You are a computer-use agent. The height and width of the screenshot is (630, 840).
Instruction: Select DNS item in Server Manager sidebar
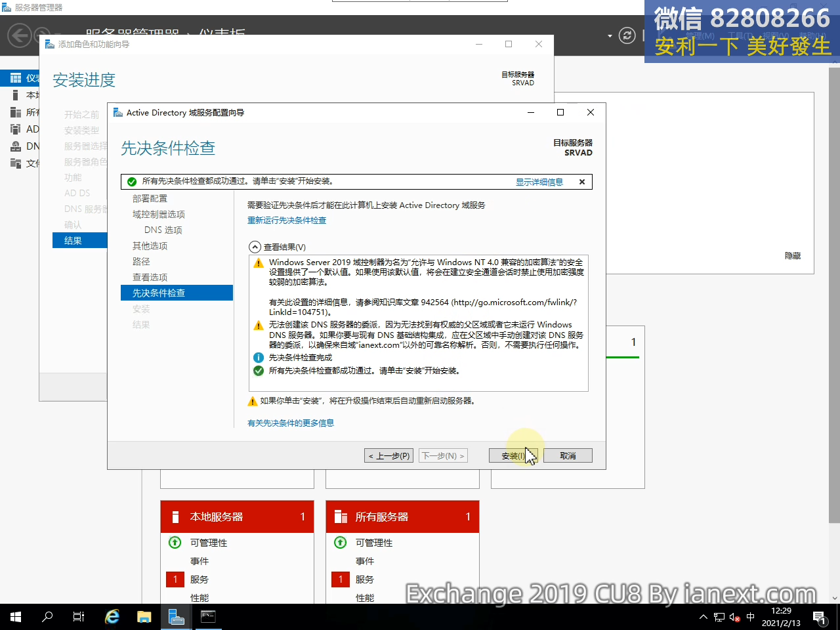[20, 146]
